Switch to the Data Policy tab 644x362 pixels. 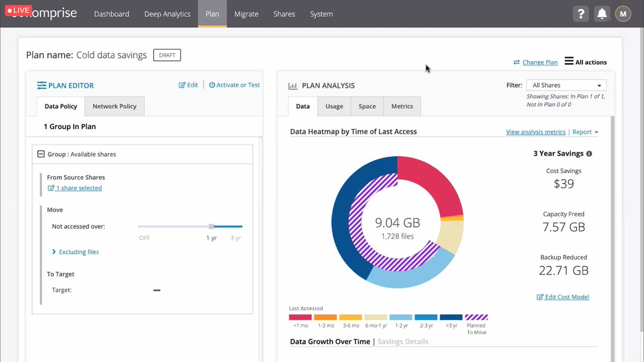61,106
